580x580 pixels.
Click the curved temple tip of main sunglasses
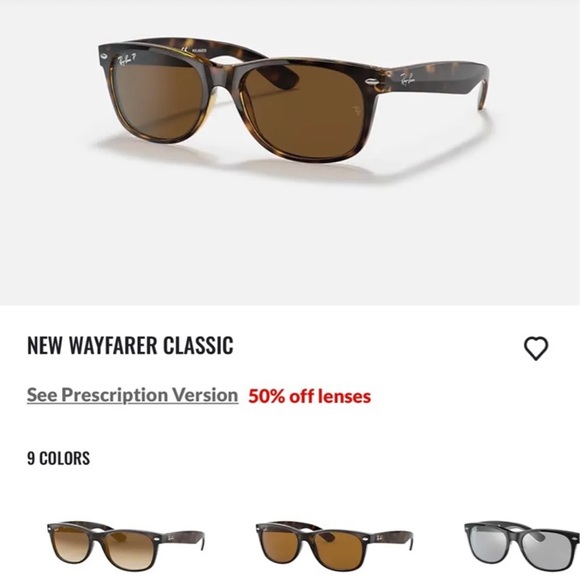(482, 95)
